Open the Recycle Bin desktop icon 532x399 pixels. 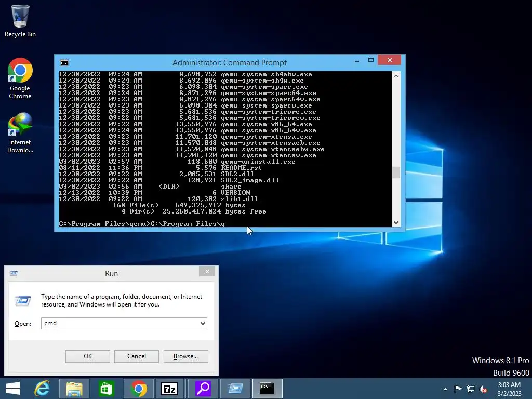[x=20, y=21]
